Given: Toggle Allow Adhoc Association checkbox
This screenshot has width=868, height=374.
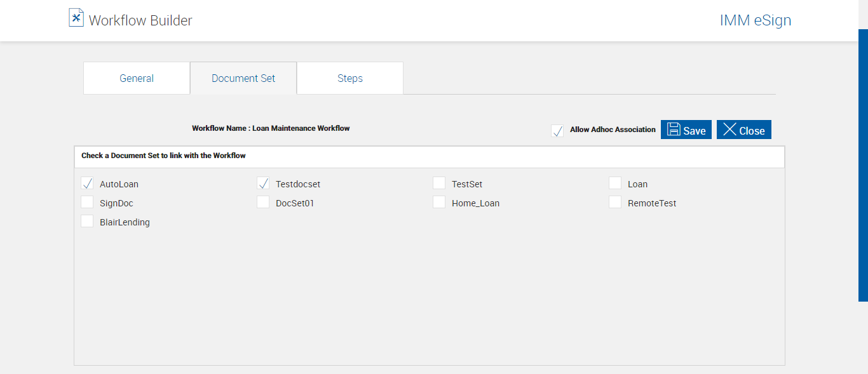Looking at the screenshot, I should pos(557,131).
